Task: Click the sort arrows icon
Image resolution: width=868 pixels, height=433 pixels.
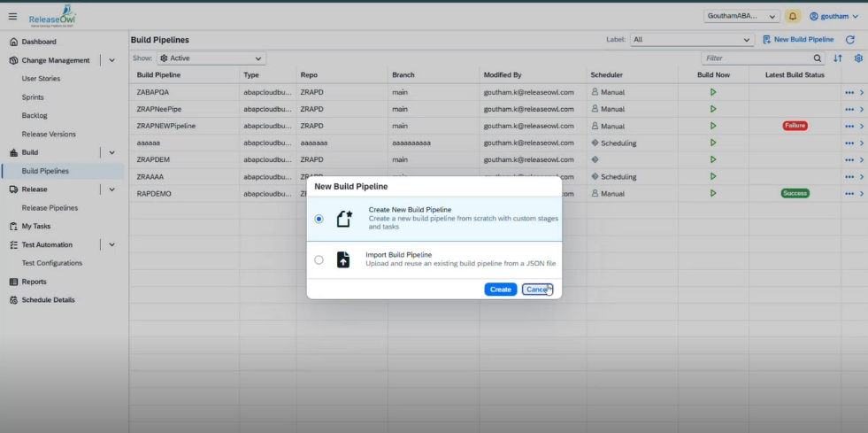Action: 838,58
